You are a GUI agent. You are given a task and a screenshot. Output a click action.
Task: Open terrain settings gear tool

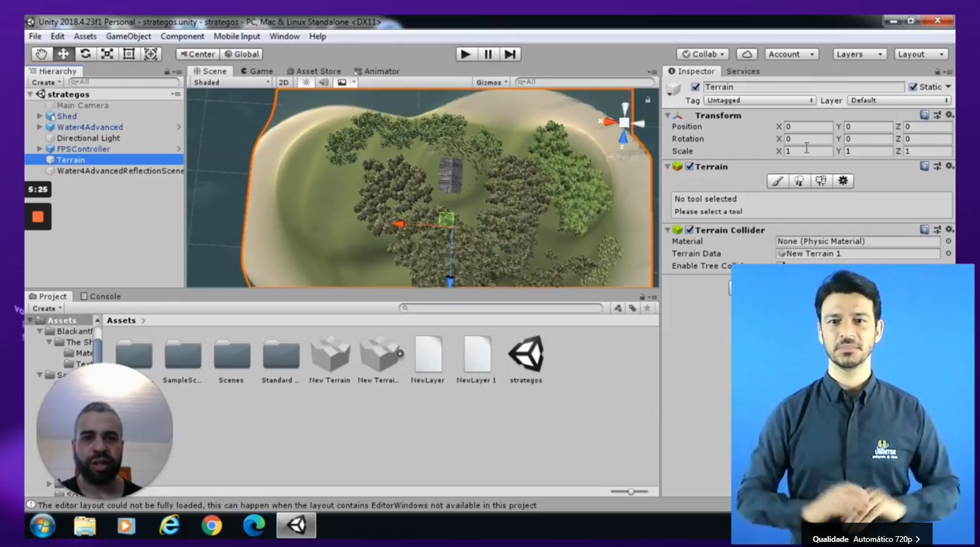pyautogui.click(x=843, y=181)
